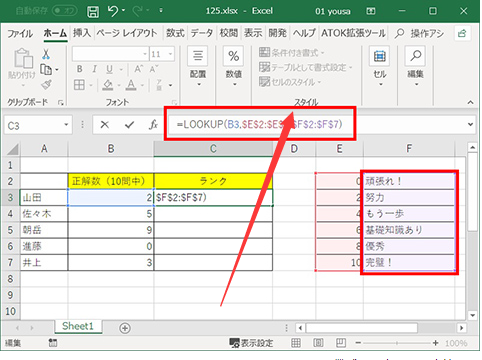482x360 pixels.
Task: Click the phonetic guide (ふりがな) icon
Action: click(x=159, y=85)
